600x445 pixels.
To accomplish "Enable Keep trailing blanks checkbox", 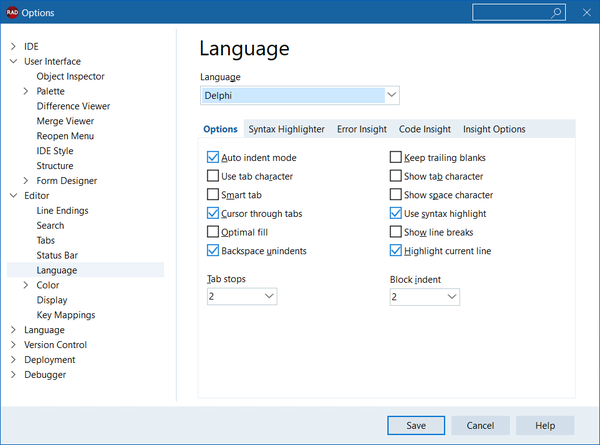I will pos(396,157).
